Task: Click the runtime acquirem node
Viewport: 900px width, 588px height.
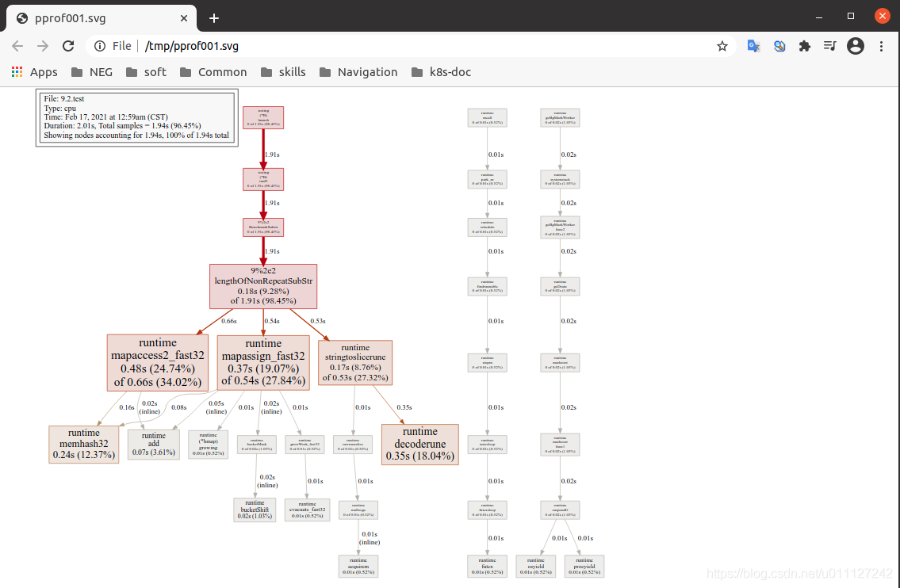Action: tap(358, 566)
